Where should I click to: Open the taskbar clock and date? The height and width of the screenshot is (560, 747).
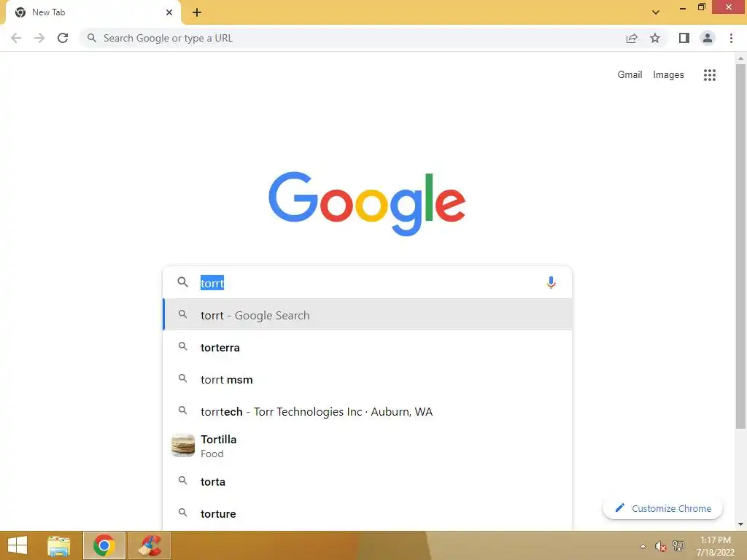[716, 546]
